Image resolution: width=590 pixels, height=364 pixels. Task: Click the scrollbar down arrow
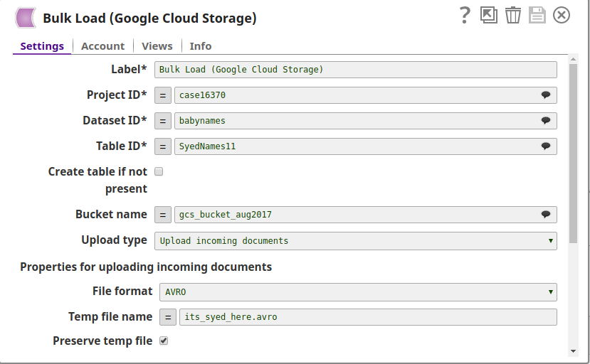pyautogui.click(x=573, y=351)
